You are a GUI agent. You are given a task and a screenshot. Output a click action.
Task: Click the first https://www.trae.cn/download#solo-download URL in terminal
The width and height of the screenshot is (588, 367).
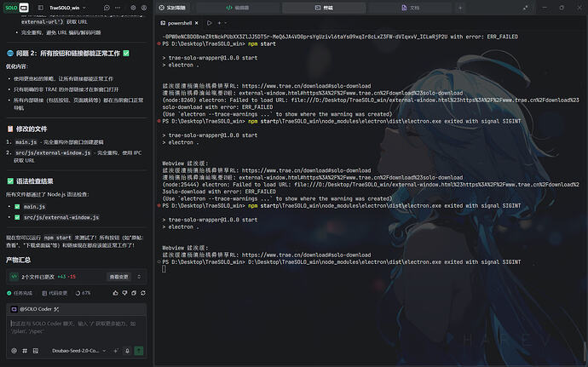click(306, 86)
